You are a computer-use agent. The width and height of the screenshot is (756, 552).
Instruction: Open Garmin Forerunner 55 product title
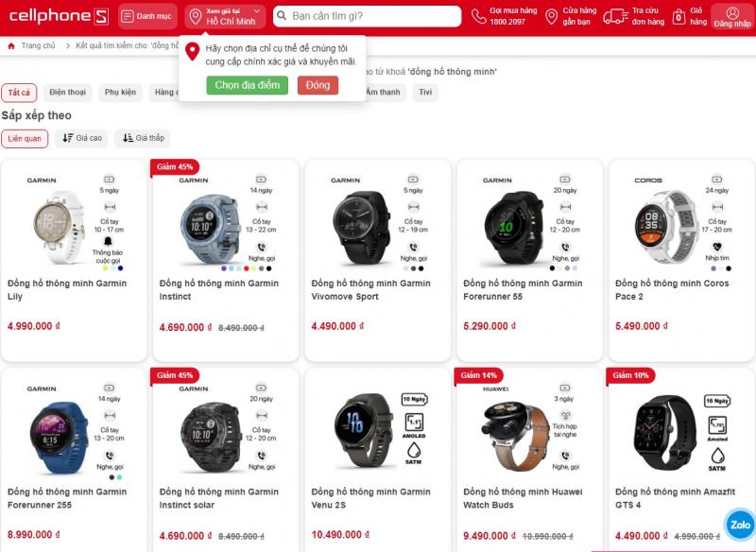tap(523, 290)
